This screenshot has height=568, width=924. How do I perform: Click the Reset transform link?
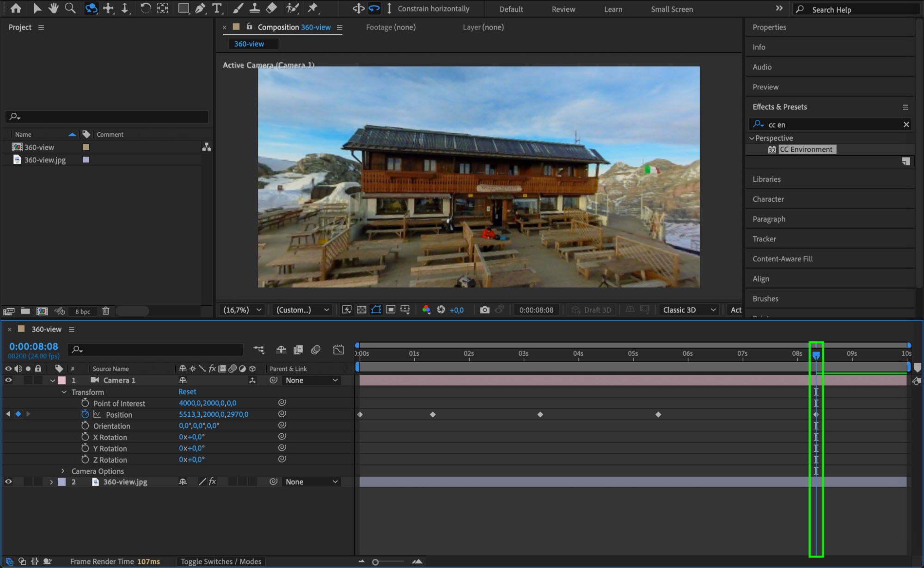click(x=187, y=392)
